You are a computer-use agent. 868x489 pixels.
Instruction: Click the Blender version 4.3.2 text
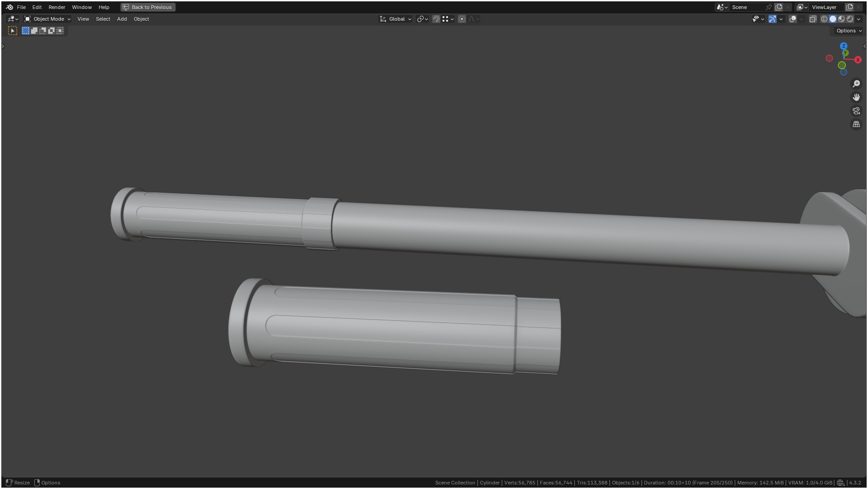(x=855, y=483)
